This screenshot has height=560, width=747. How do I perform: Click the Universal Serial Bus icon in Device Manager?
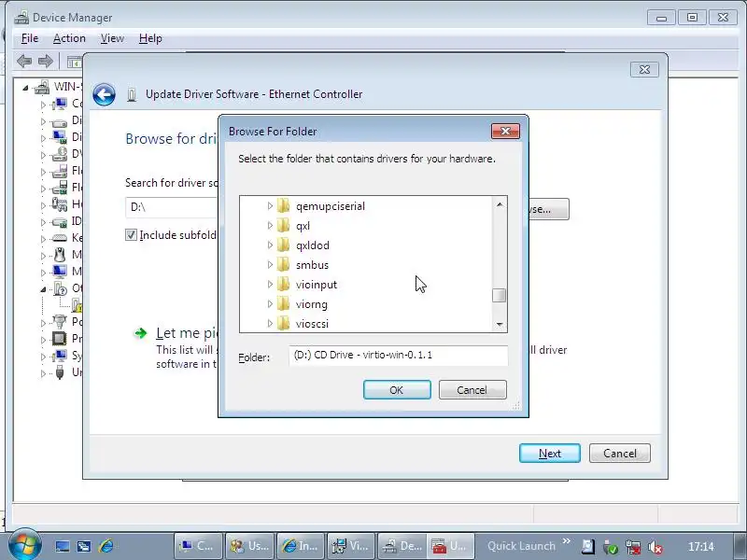pos(60,371)
